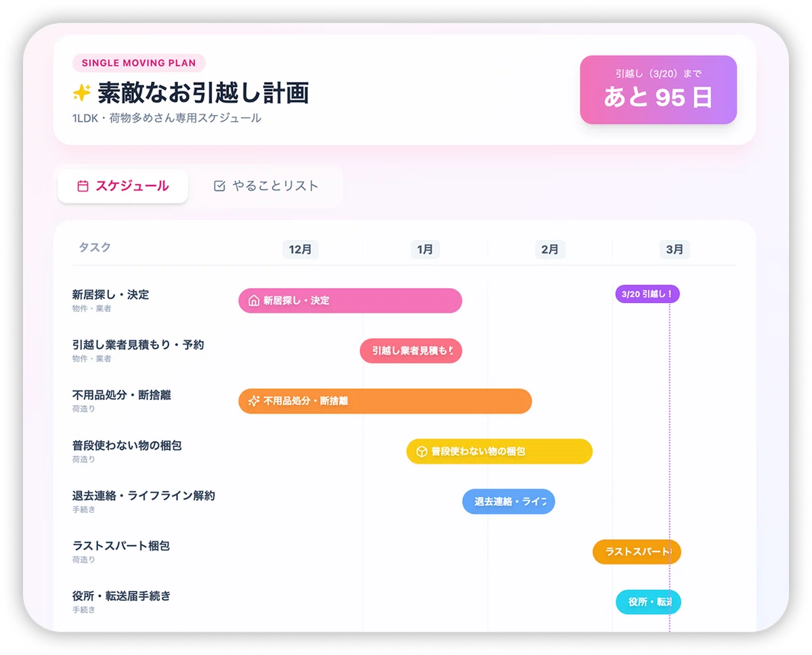Select the cyan 役所・転送 gantt bar
Viewport: 812px width, 655px height.
(648, 602)
